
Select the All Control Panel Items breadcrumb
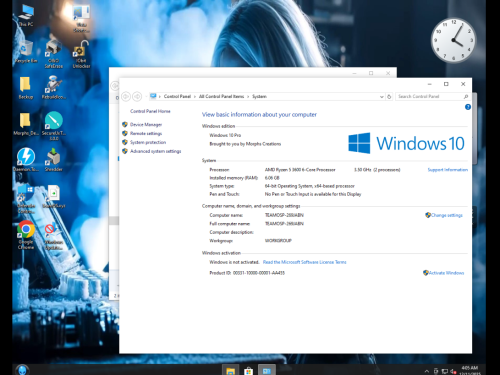[x=221, y=96]
